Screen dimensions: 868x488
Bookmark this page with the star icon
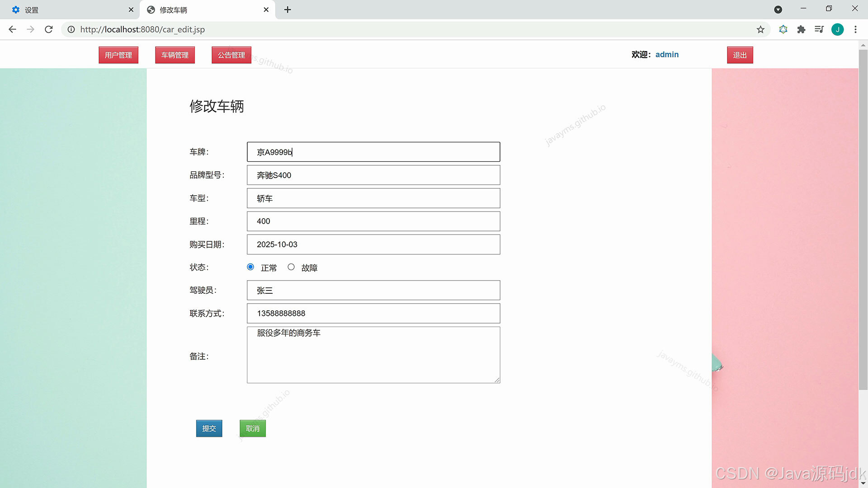(760, 29)
